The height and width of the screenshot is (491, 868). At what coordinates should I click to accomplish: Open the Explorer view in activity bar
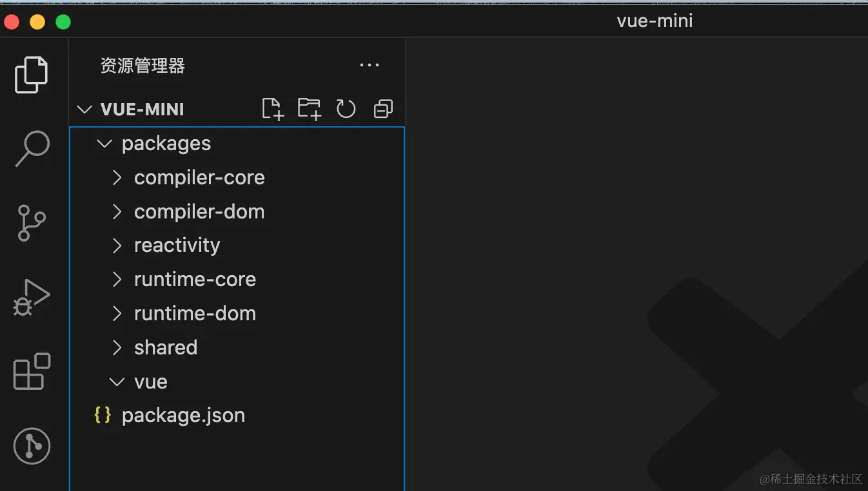32,75
